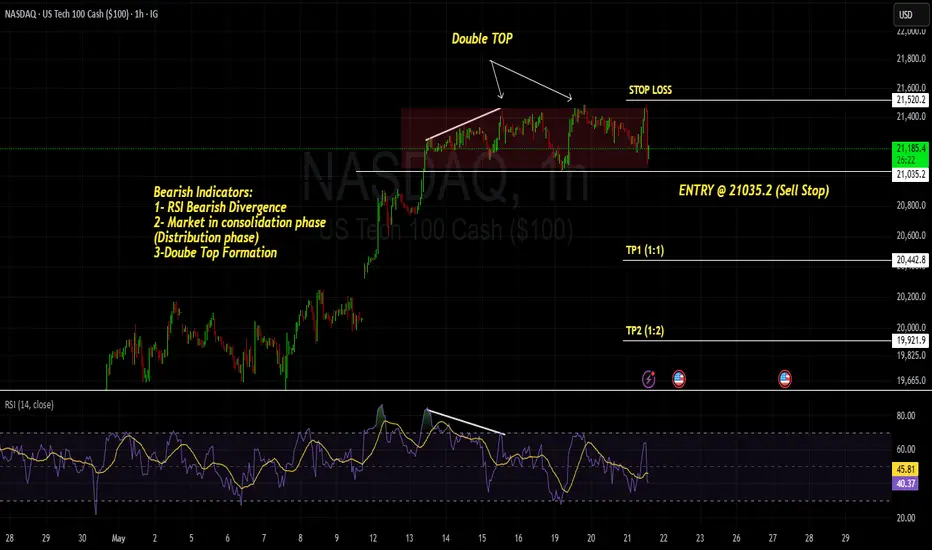Click the 21,520.2 stop loss price label
The image size is (932, 550).
click(911, 100)
